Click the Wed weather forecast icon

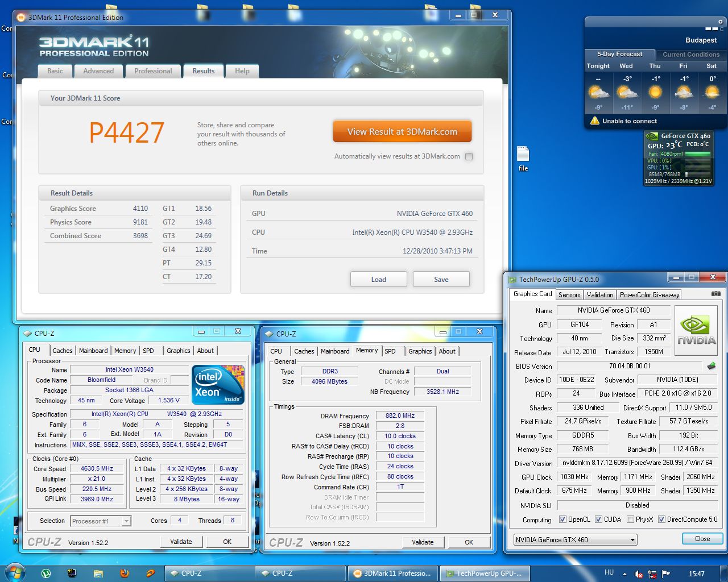(627, 92)
